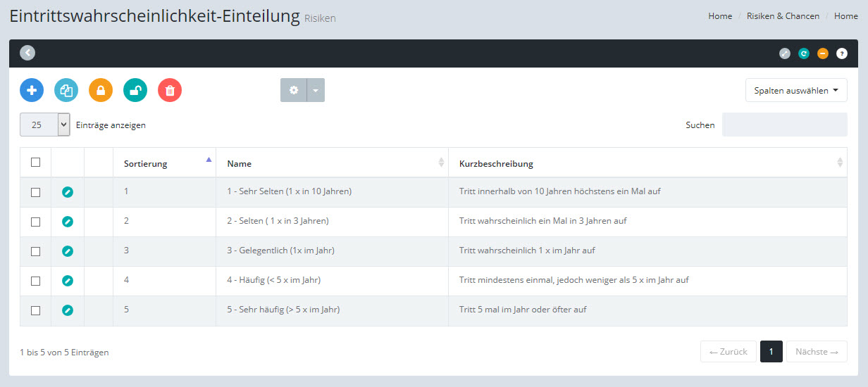Click the back arrow in dark header
This screenshot has height=387, width=868.
(x=27, y=53)
